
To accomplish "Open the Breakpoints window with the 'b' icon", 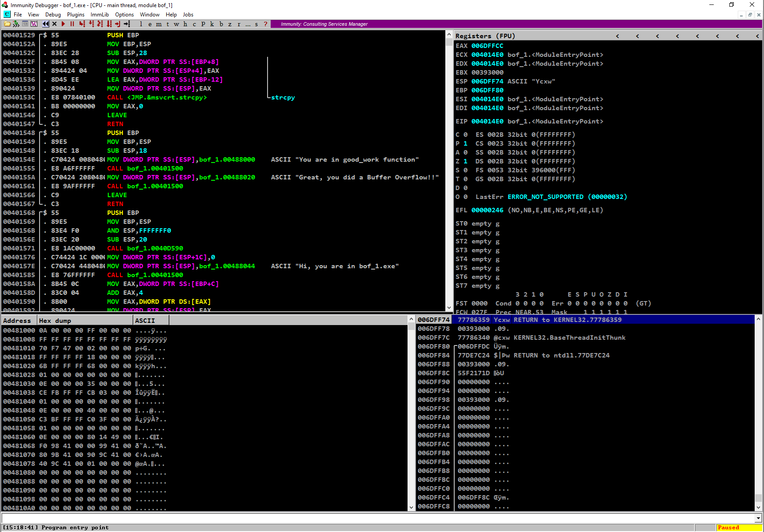I will (x=221, y=24).
